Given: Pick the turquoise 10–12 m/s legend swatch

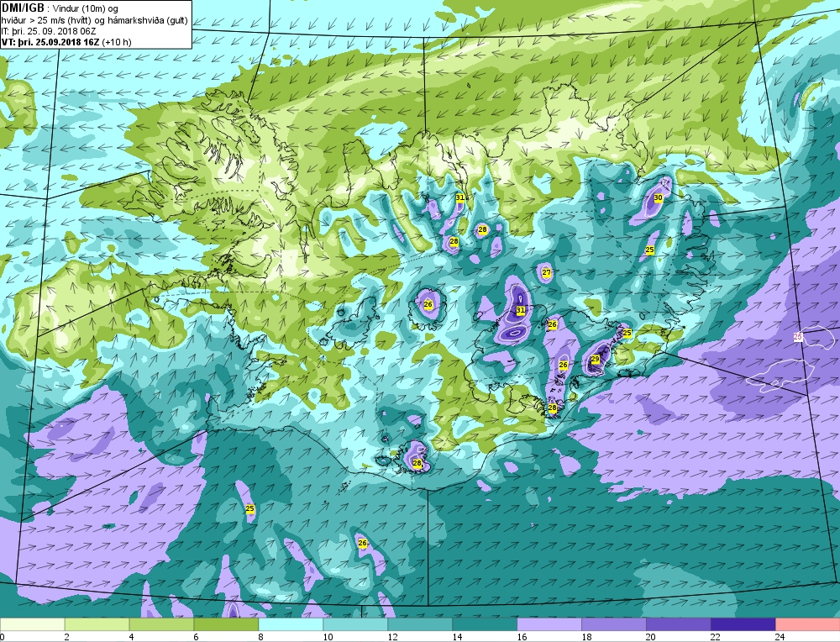Looking at the screenshot, I should coord(355,624).
